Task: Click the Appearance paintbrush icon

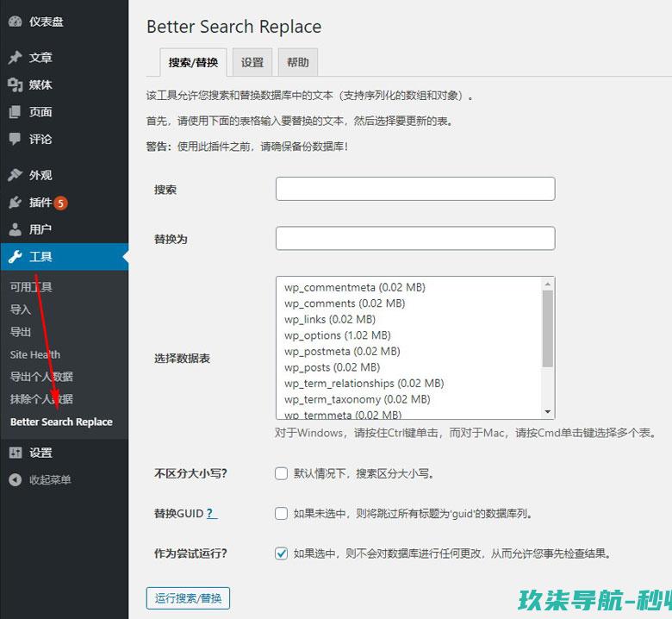Action: [15, 175]
